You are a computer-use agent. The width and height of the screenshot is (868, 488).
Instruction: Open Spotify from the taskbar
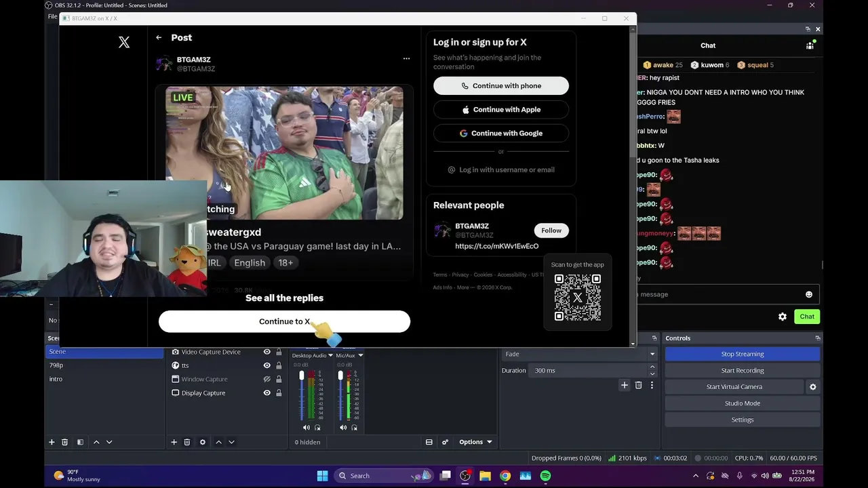tap(545, 476)
